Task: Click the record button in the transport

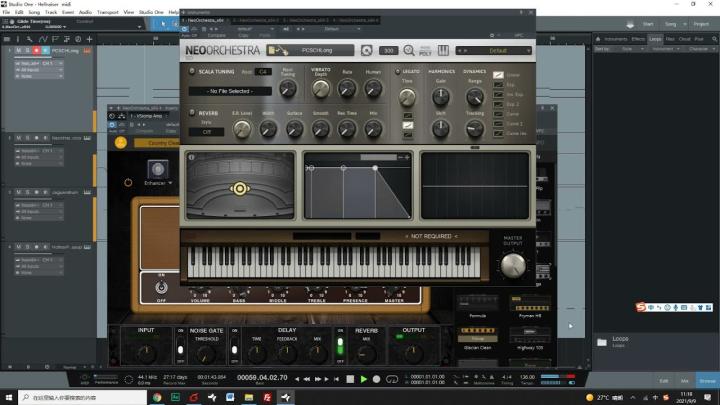Action: tap(377, 379)
